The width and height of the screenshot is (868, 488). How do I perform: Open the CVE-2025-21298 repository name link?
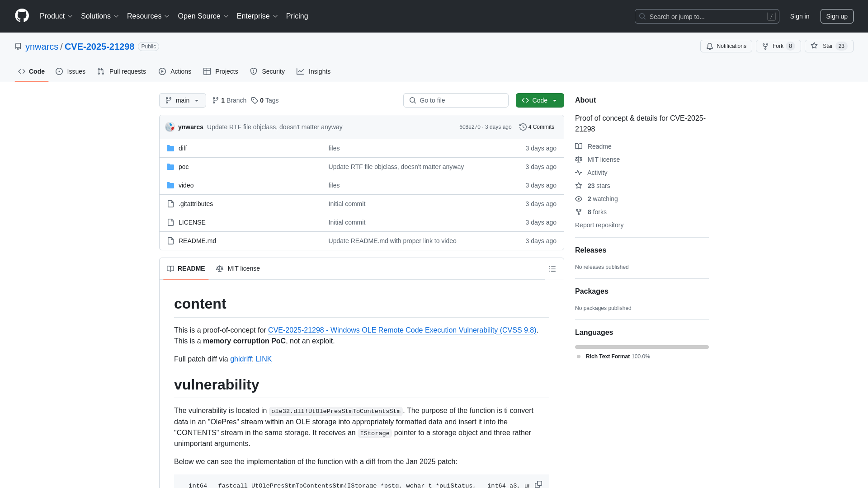[x=99, y=47]
